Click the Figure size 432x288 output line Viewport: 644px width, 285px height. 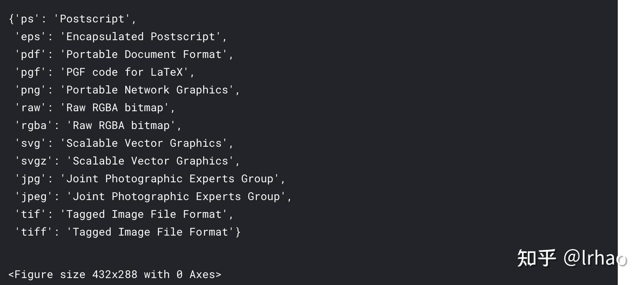(x=115, y=275)
